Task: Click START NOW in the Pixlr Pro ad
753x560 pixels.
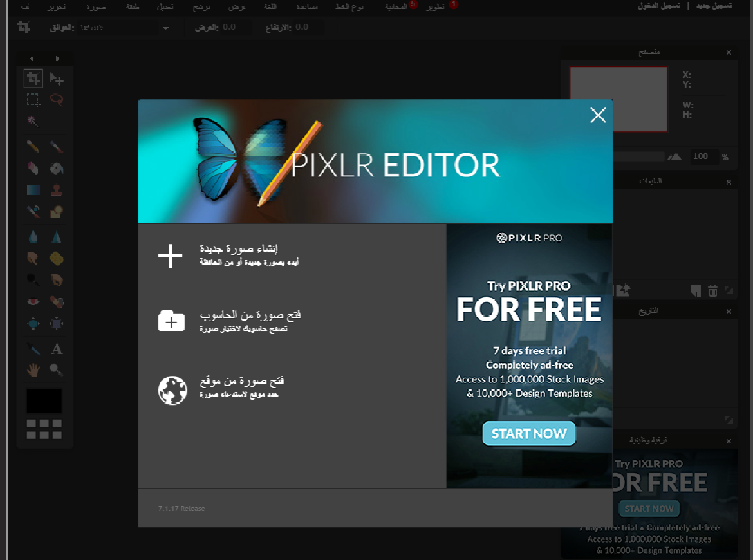Action: [x=529, y=434]
